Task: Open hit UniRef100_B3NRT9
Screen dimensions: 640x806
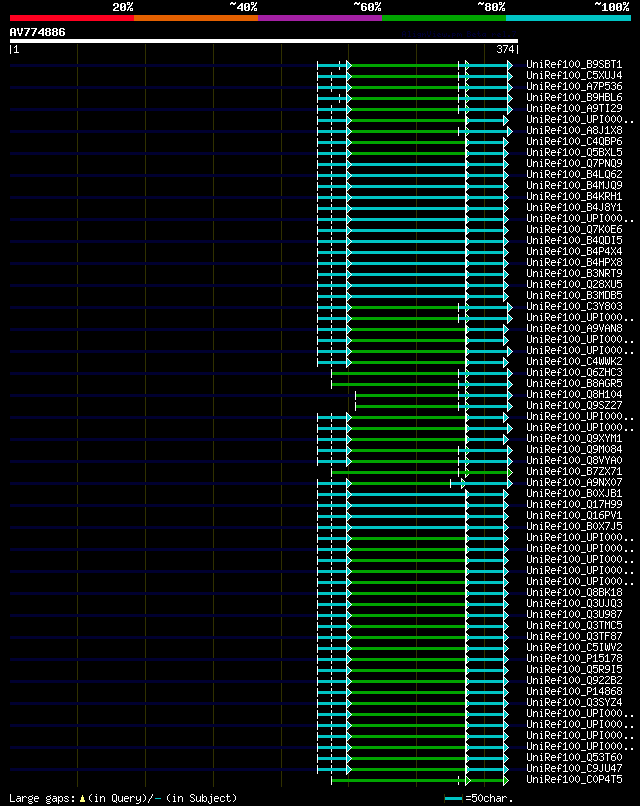Action: point(574,273)
